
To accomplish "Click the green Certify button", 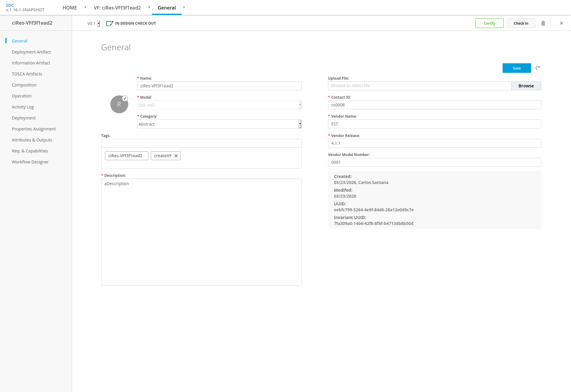I will click(489, 23).
